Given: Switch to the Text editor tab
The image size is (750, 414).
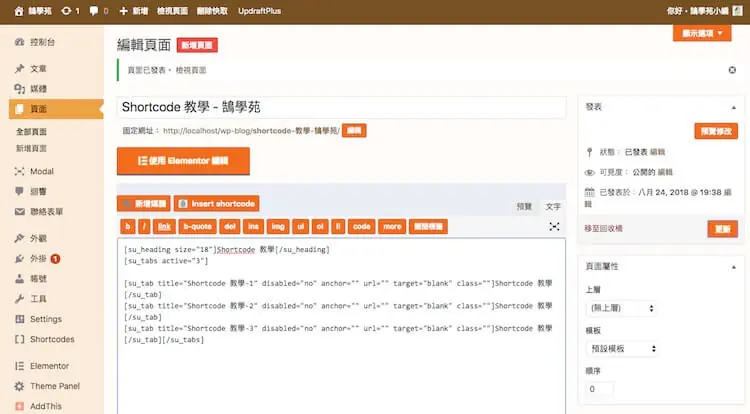Looking at the screenshot, I should pos(552,207).
